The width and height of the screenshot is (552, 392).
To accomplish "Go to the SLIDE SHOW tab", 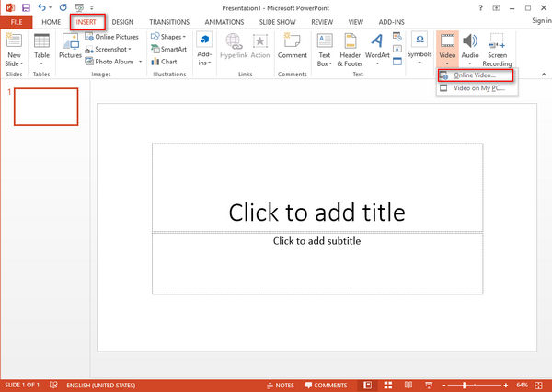I will click(278, 22).
